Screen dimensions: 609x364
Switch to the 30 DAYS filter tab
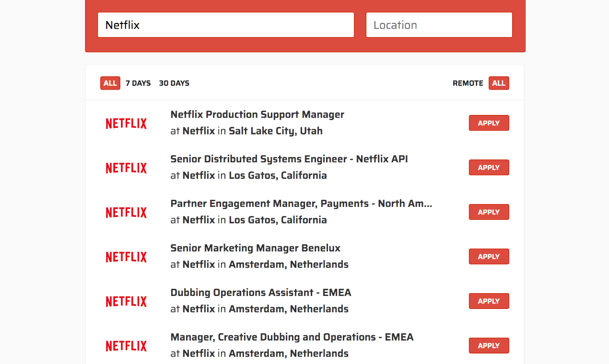(x=174, y=83)
